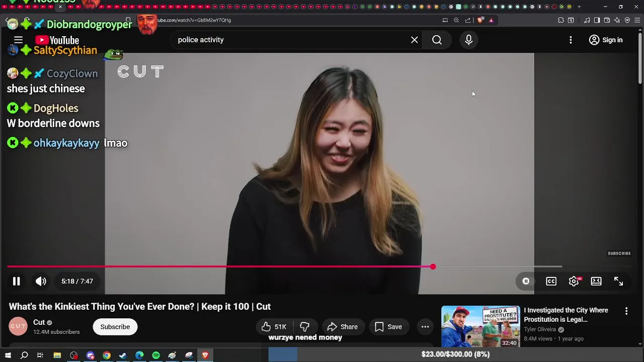Click the Sign in button

point(606,40)
